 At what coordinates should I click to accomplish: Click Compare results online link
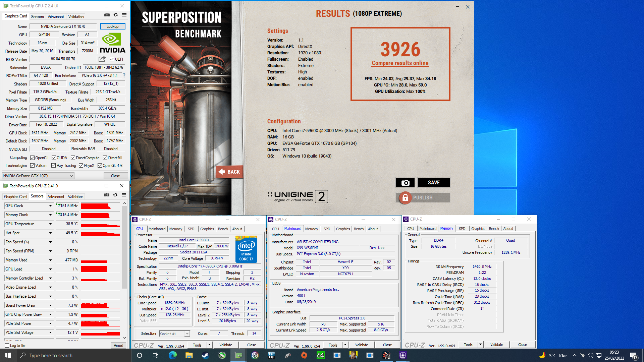click(x=400, y=63)
